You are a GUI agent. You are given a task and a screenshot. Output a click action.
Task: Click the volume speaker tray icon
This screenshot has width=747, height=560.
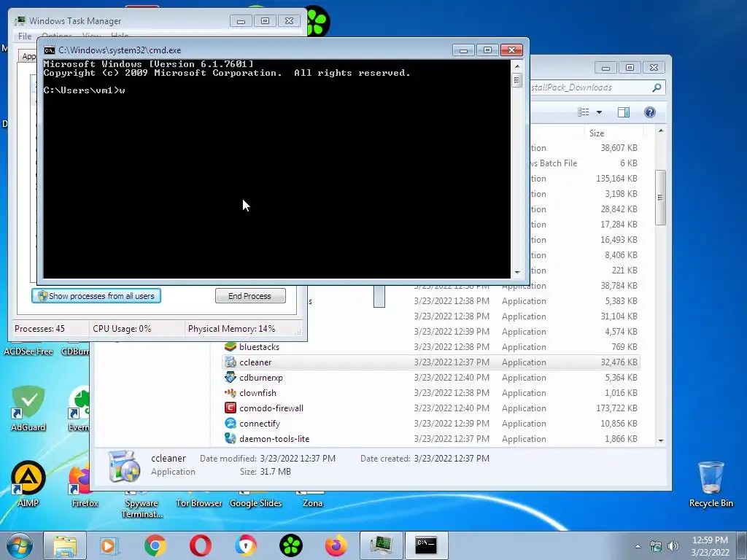pyautogui.click(x=673, y=546)
